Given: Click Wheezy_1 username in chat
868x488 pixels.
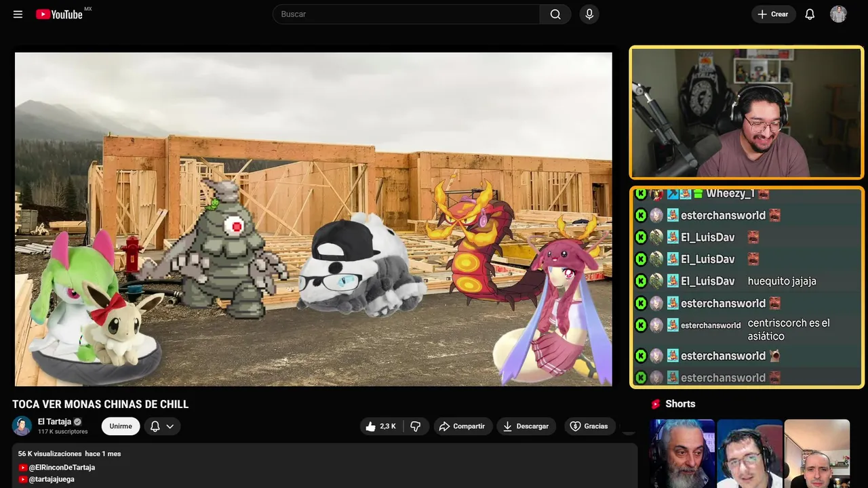Looking at the screenshot, I should [730, 194].
